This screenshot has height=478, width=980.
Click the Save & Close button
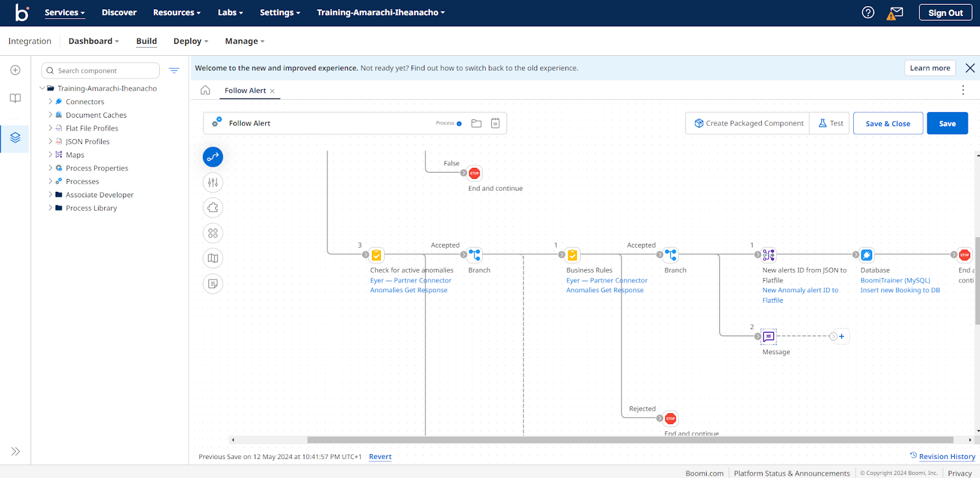tap(888, 123)
